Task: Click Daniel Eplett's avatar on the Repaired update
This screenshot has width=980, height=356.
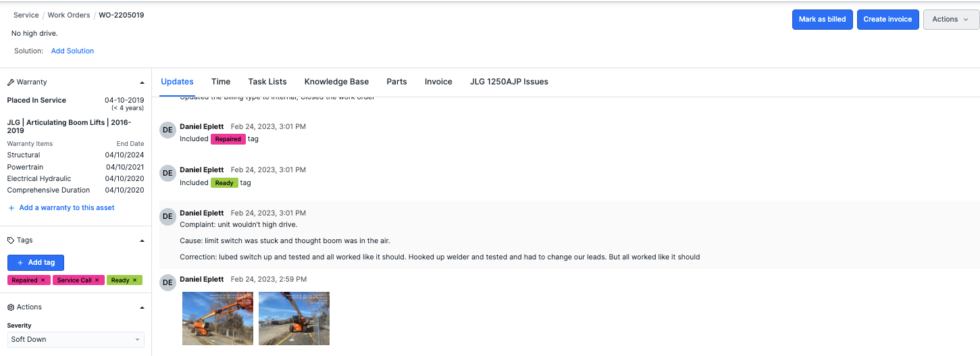Action: point(167,130)
